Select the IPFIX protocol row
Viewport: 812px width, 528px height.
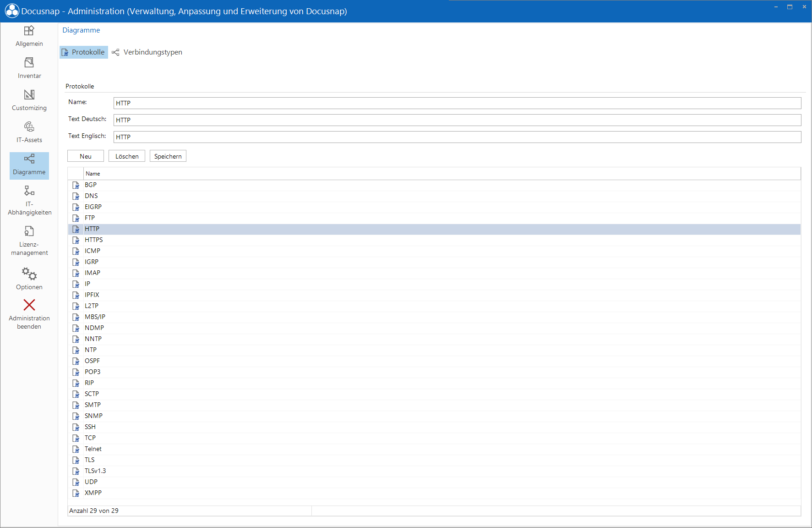[x=434, y=295]
